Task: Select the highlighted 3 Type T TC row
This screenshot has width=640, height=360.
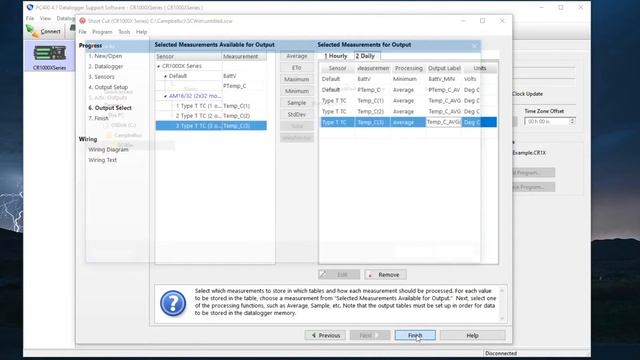Action: [x=211, y=126]
